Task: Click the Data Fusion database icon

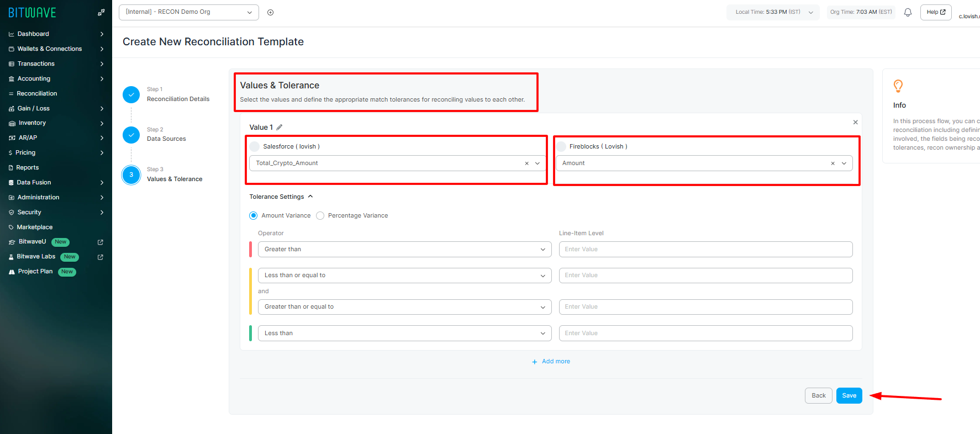Action: (x=11, y=183)
